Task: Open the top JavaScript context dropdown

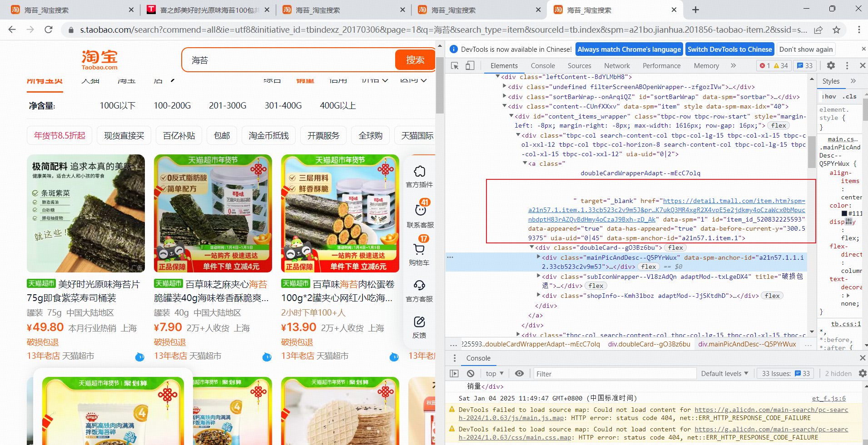Action: [x=494, y=373]
